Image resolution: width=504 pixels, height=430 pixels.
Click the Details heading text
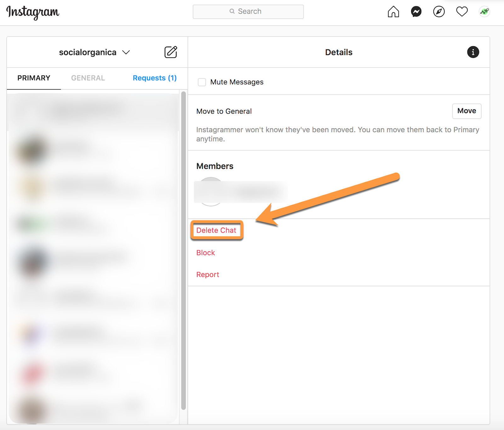pyautogui.click(x=339, y=52)
